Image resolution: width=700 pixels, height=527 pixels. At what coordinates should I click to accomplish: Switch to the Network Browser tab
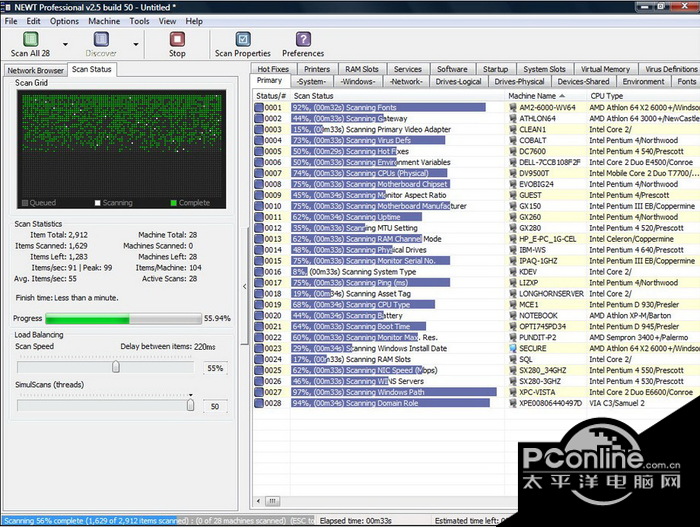(x=35, y=71)
